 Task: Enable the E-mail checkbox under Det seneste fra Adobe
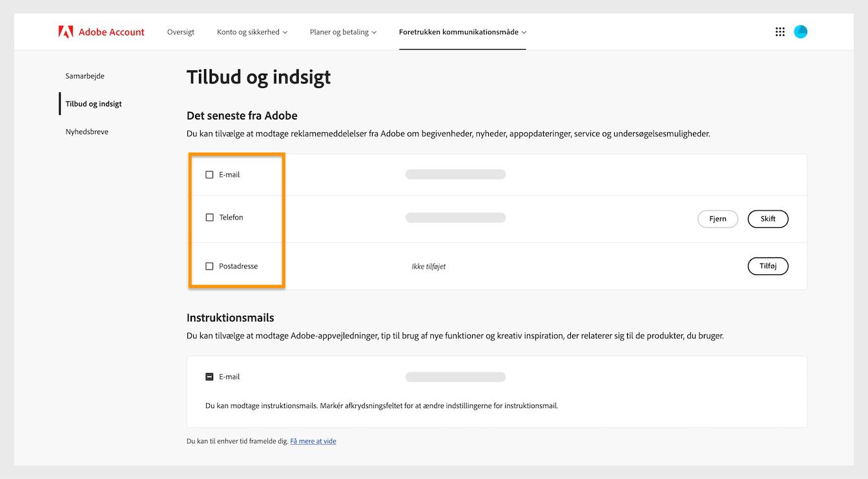pyautogui.click(x=209, y=174)
